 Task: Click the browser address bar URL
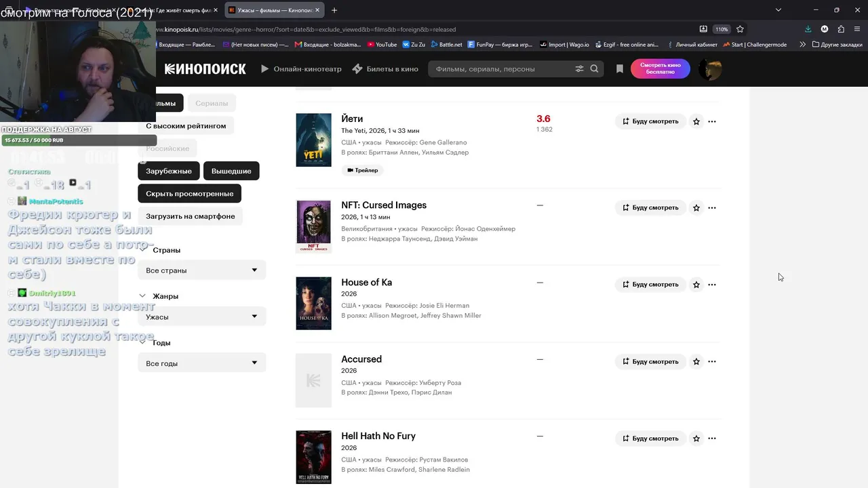(305, 29)
